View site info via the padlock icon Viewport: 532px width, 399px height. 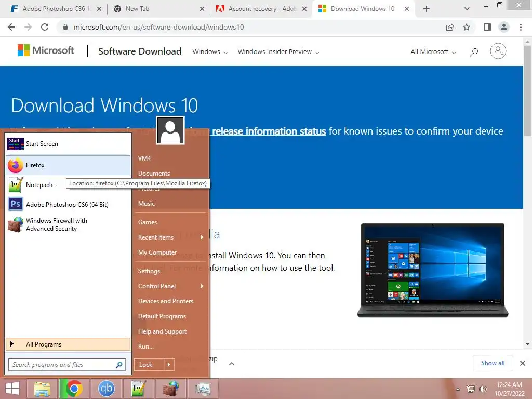pos(65,27)
